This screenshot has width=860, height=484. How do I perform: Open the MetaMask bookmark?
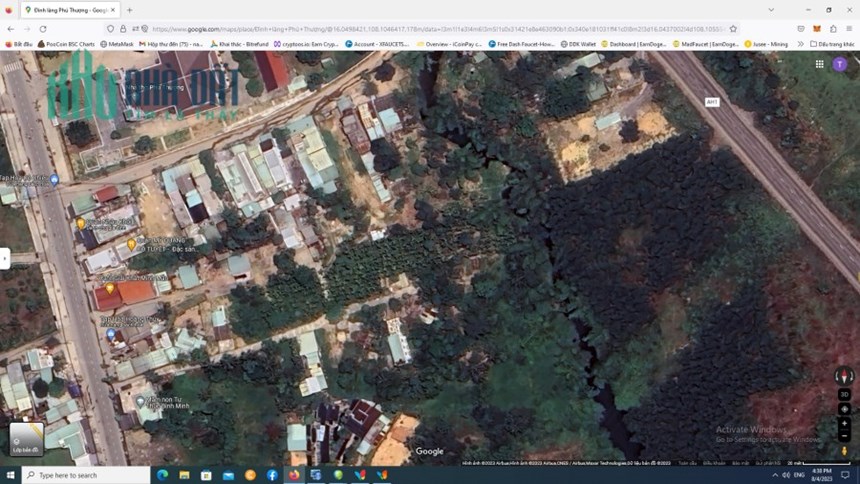click(x=117, y=44)
